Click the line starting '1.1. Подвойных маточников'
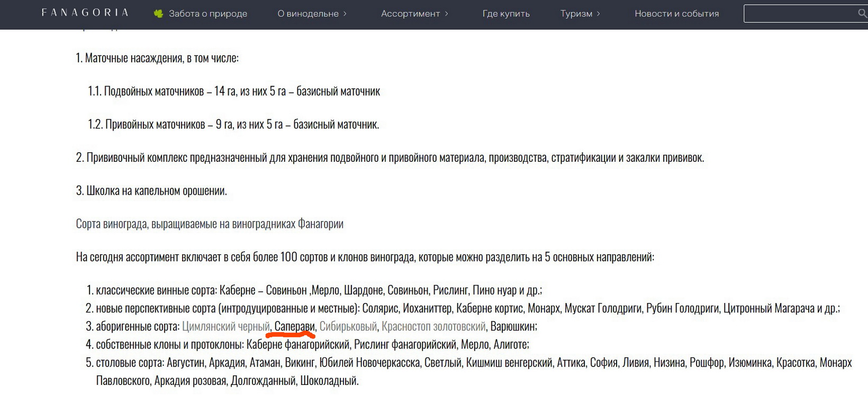868x395 pixels. 234,91
